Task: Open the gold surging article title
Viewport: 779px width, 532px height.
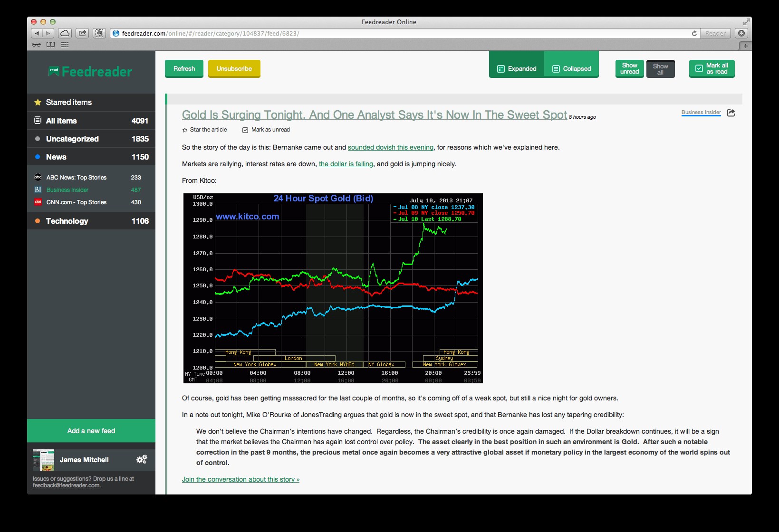Action: pyautogui.click(x=375, y=115)
